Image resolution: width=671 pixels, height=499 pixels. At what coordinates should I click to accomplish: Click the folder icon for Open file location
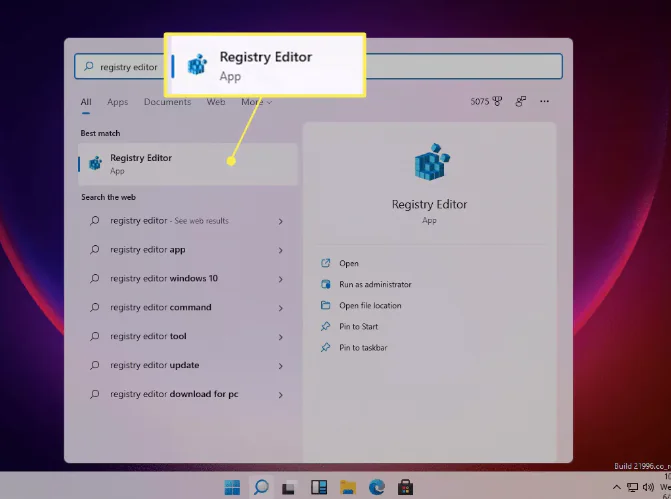coord(326,305)
